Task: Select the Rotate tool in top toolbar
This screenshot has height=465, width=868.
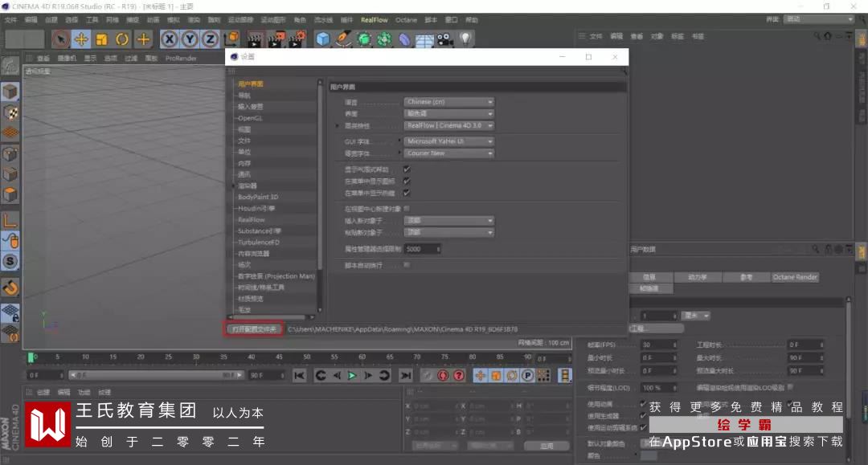Action: tap(122, 39)
